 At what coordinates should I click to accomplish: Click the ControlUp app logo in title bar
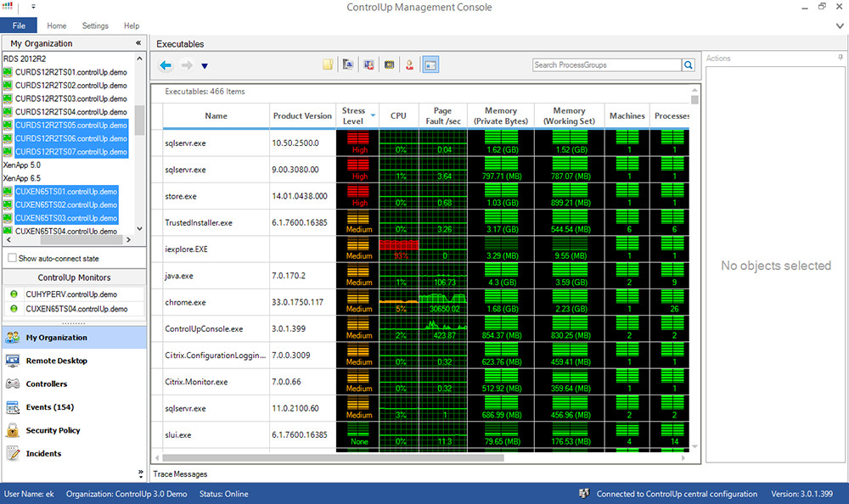[x=7, y=7]
